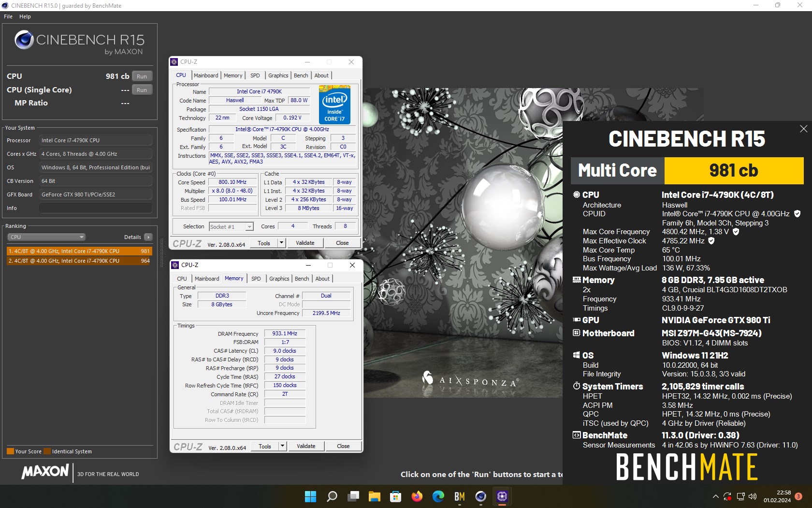Select ranking entry with score 964
812x508 pixels.
click(79, 261)
